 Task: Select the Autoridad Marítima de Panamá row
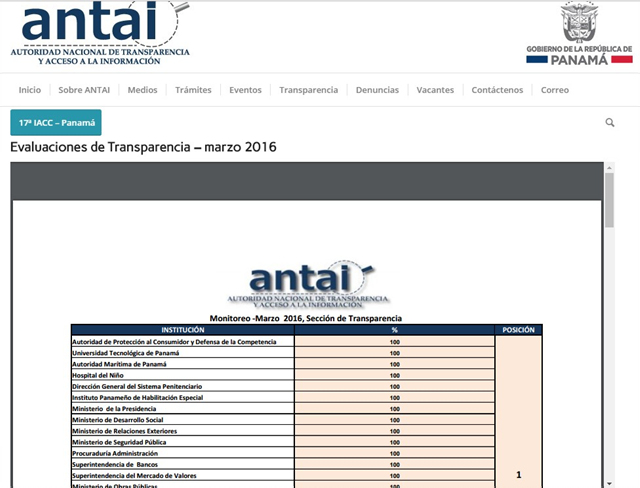pos(283,364)
